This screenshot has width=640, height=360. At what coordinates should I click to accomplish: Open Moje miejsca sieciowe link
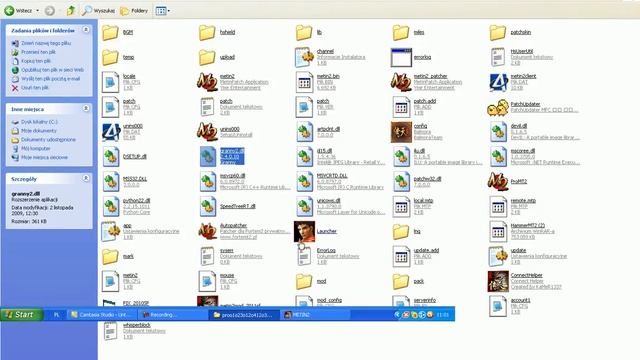[44, 158]
